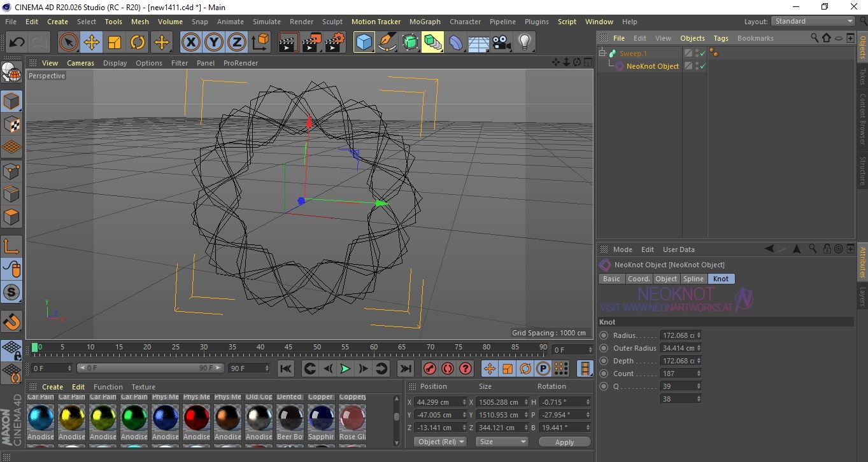Select the Scale tool in the toolbar
Screen dimensions: 868x462
[x=115, y=43]
